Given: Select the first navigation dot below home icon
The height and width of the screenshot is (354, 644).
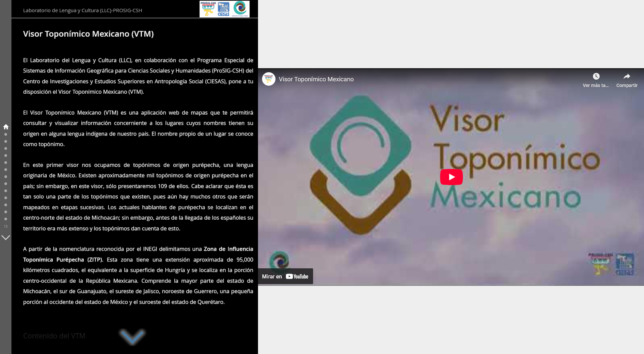Looking at the screenshot, I should coord(6,134).
